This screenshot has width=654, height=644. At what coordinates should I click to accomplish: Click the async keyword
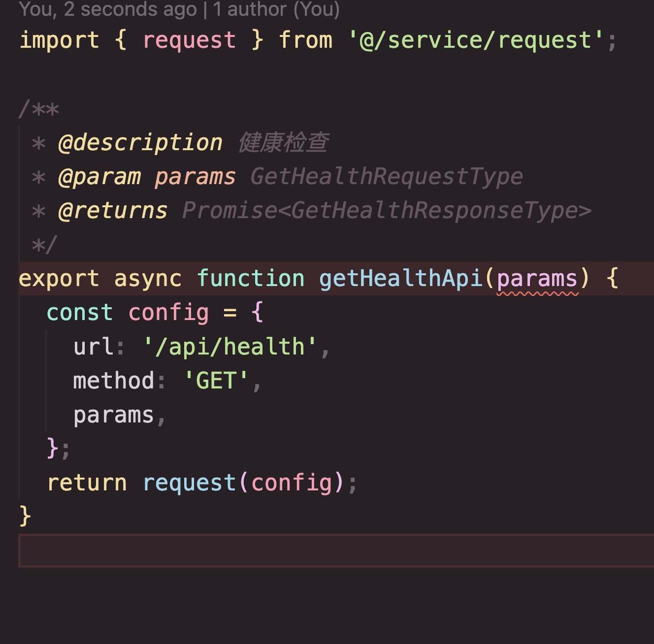pos(148,279)
